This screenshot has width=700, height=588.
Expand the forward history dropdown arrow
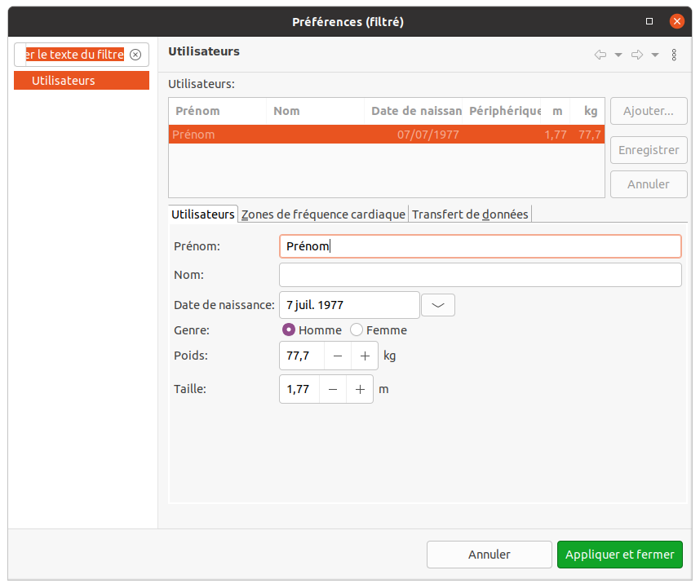655,55
